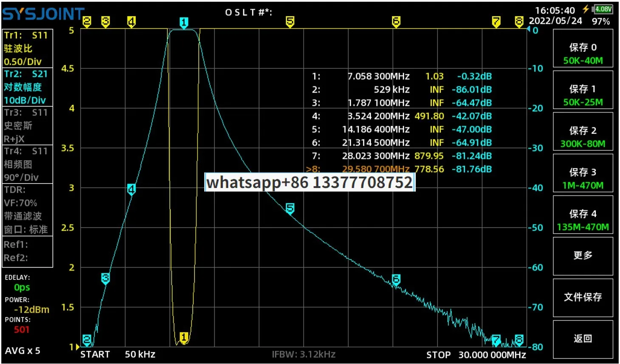Select marker row 5: 14.186 400MHz
Screen dimensions: 620x364
(x=402, y=129)
